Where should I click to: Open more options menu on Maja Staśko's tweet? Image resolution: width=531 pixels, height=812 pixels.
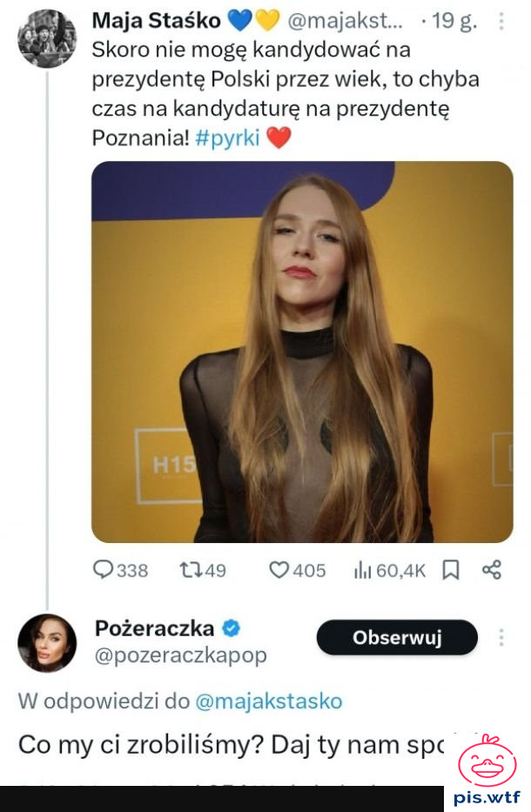[x=500, y=23]
